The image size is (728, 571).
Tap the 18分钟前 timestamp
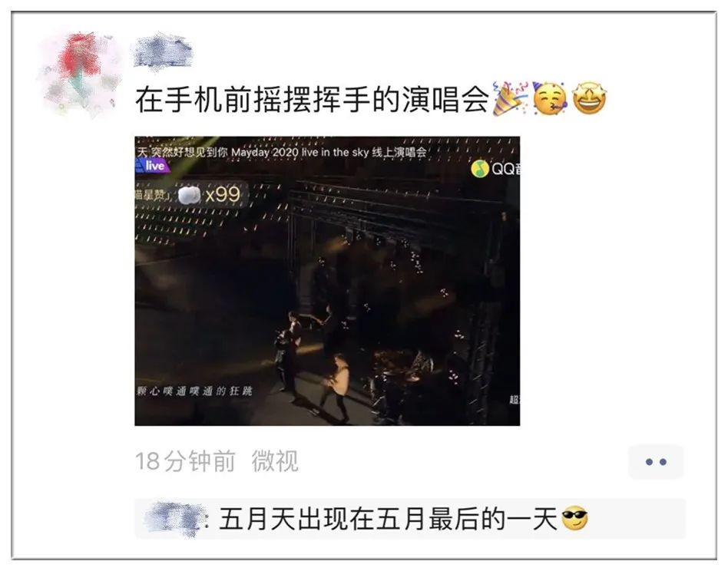[185, 461]
